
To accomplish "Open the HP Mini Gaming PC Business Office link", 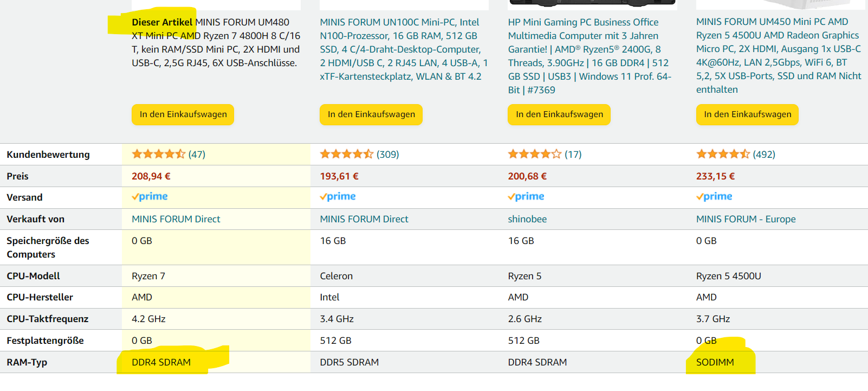I will click(x=590, y=56).
